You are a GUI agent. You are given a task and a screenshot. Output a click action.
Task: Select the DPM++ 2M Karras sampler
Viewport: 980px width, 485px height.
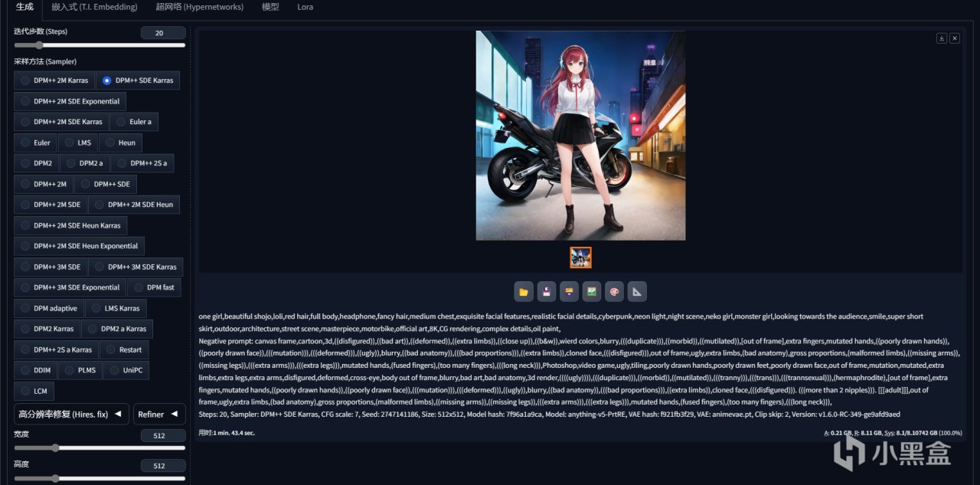tap(54, 80)
